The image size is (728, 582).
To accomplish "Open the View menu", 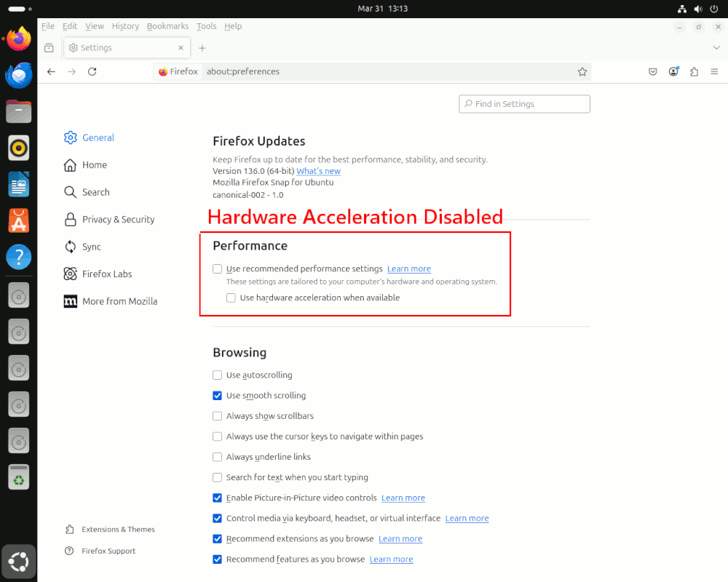I will (x=95, y=26).
